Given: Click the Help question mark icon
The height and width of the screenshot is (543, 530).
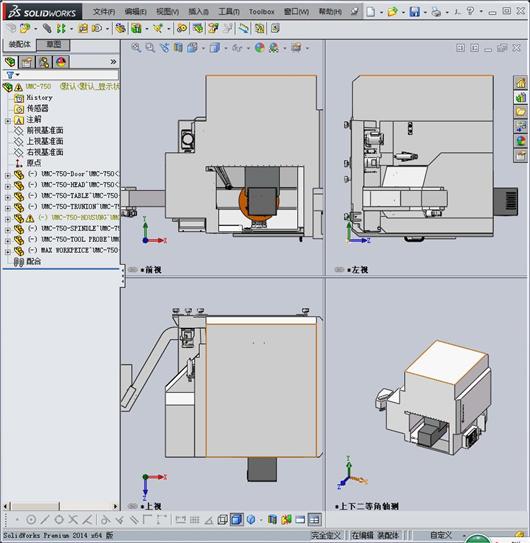Looking at the screenshot, I should click(x=470, y=11).
